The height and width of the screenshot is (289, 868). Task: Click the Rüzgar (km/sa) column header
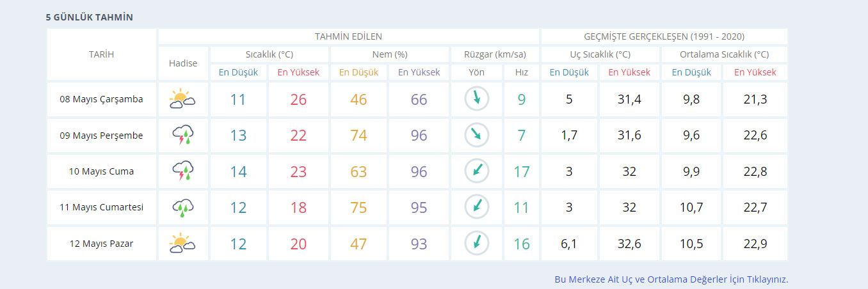point(494,54)
